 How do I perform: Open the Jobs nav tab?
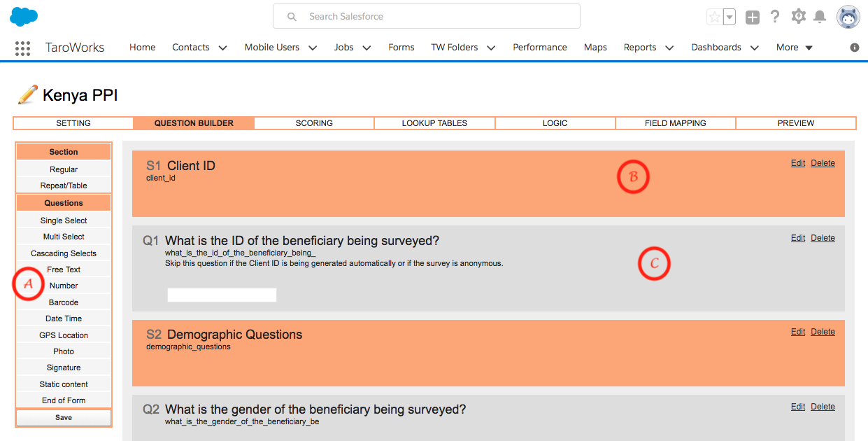(x=343, y=48)
